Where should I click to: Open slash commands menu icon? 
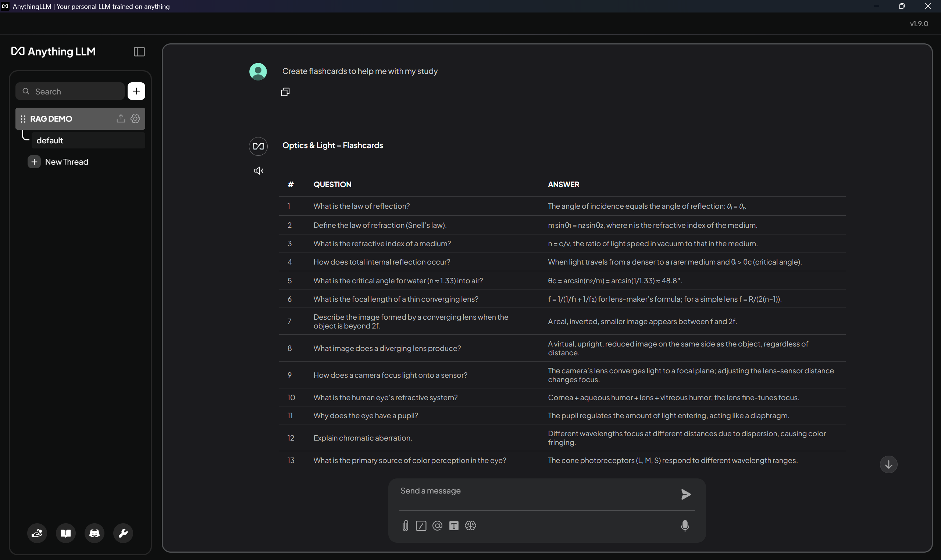421,526
